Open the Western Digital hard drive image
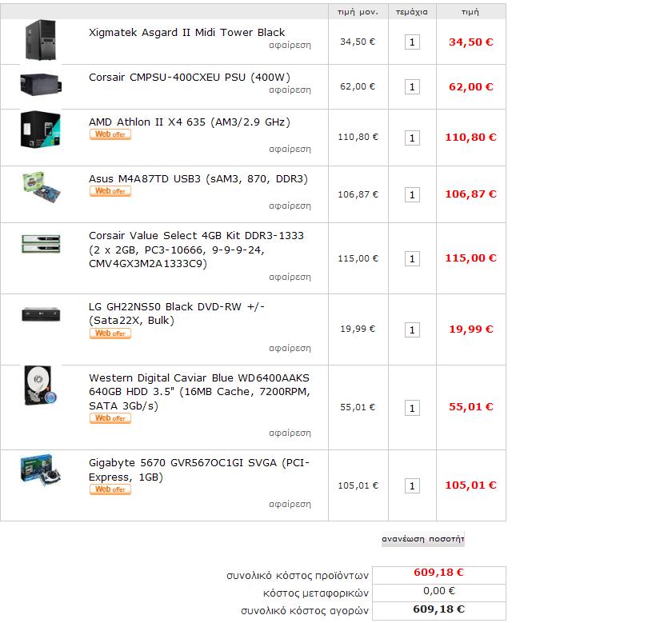This screenshot has height=623, width=672. pyautogui.click(x=41, y=385)
